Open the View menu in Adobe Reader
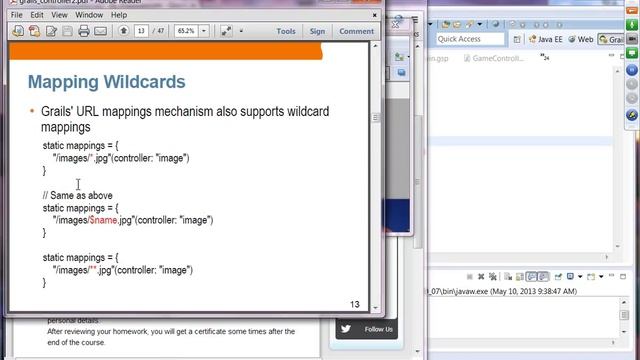 tap(59, 15)
